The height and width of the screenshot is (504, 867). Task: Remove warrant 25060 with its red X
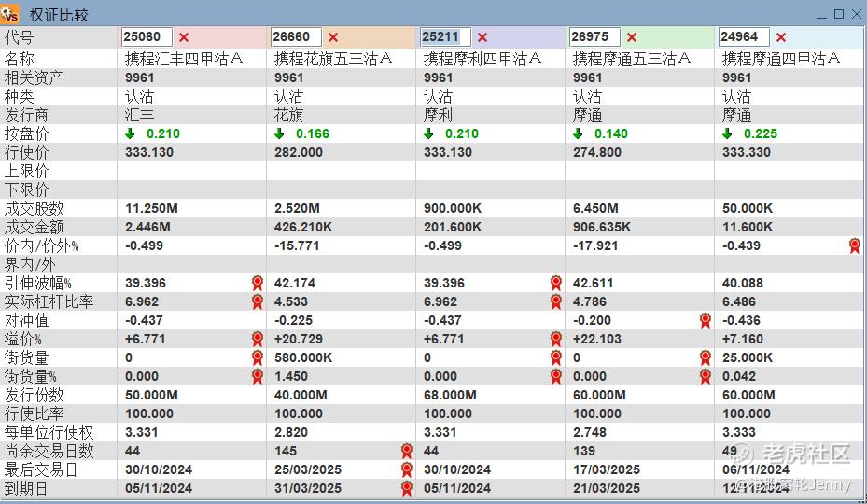(x=184, y=37)
